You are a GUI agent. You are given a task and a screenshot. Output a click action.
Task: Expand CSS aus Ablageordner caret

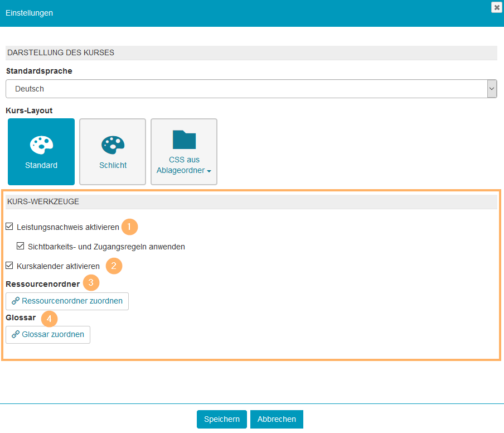(209, 171)
